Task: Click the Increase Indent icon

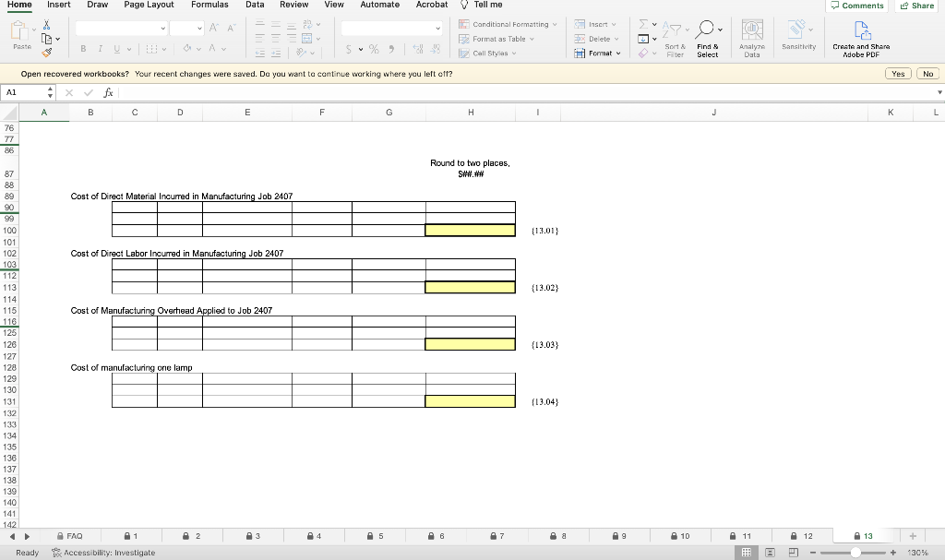Action: click(275, 53)
